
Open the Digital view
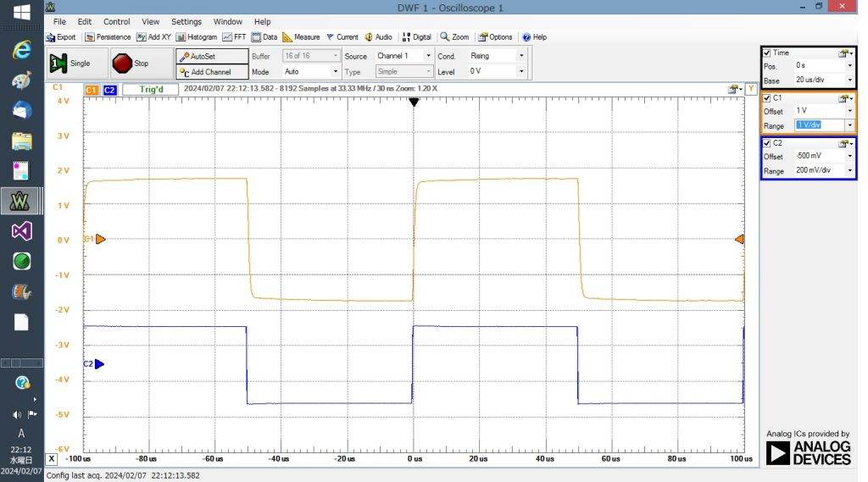pyautogui.click(x=416, y=37)
